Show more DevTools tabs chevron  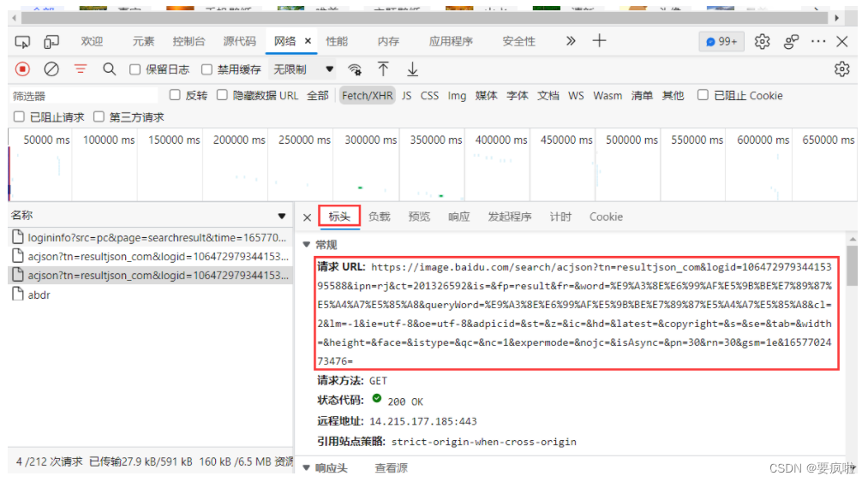[570, 41]
